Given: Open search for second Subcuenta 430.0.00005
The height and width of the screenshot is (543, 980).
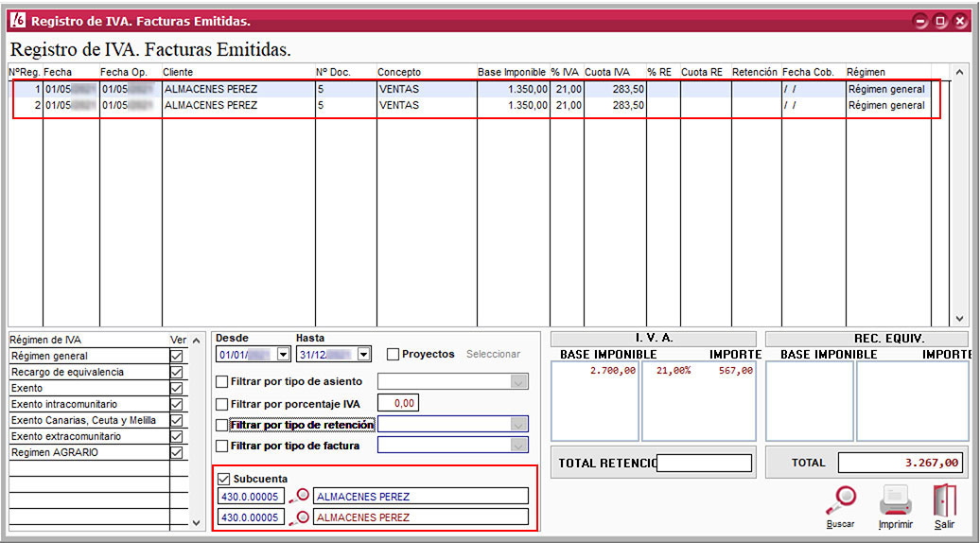Looking at the screenshot, I should tap(299, 518).
